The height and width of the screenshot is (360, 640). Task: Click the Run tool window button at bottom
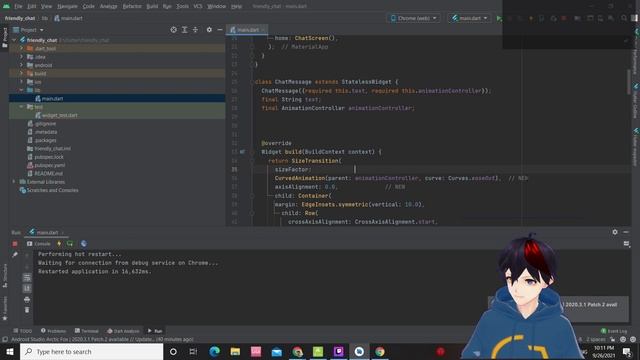click(155, 331)
